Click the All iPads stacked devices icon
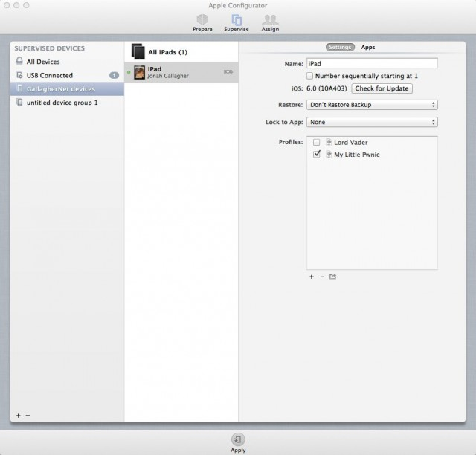 coord(138,51)
